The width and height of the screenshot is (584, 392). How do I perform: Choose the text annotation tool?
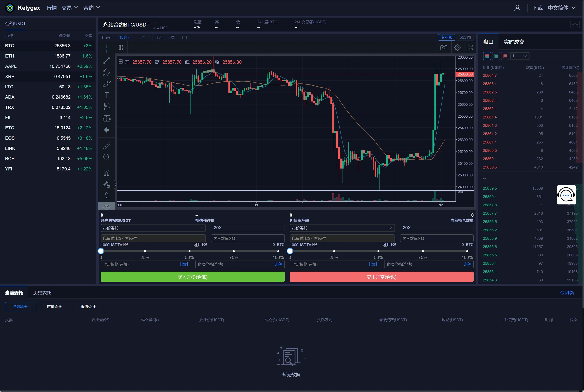[x=107, y=95]
